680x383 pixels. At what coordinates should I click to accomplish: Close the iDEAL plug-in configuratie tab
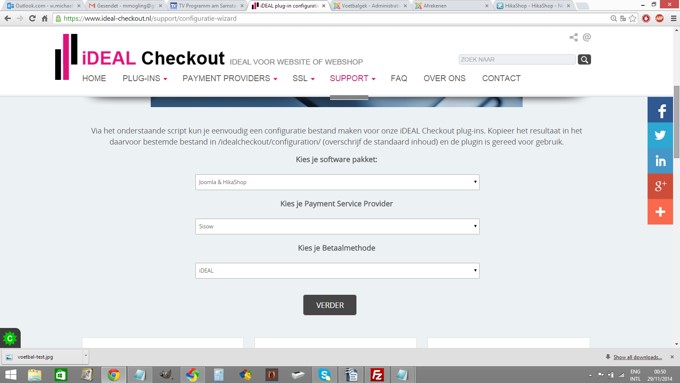click(x=324, y=6)
